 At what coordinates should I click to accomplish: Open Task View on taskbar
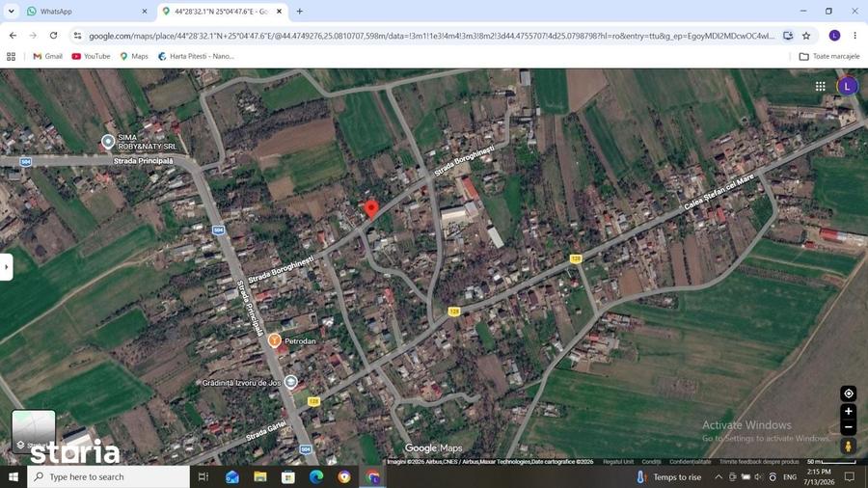pyautogui.click(x=203, y=476)
